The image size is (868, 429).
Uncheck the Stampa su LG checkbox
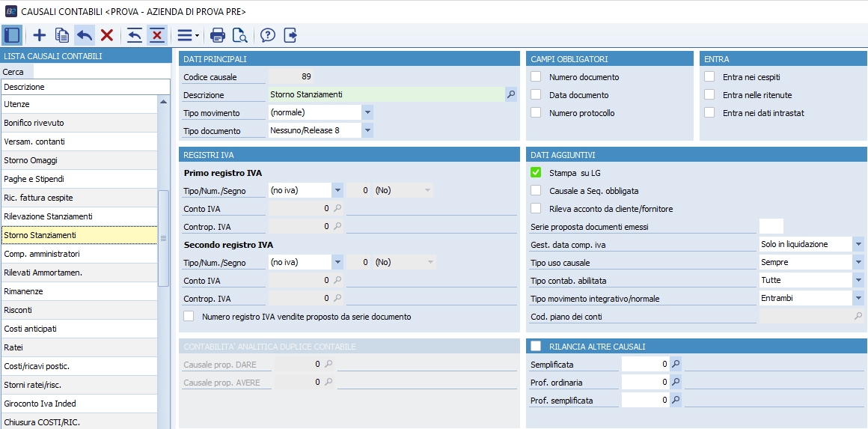point(536,173)
